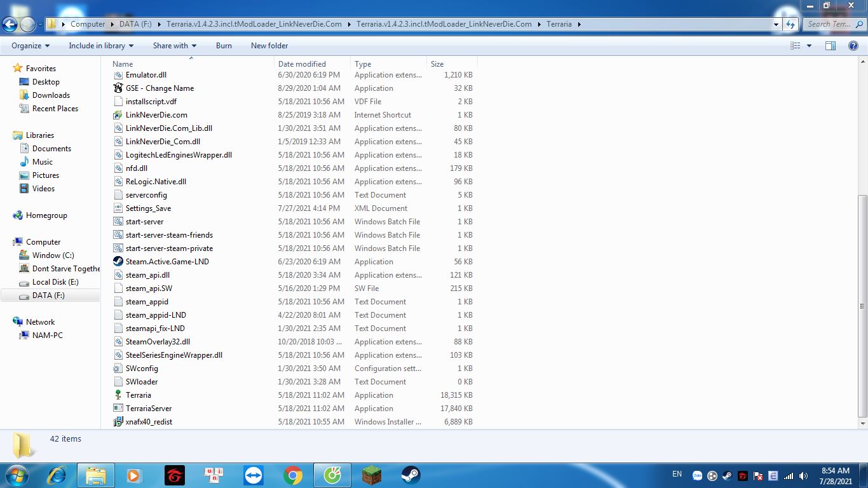Show the preview pane
The height and width of the screenshot is (488, 868).
click(830, 46)
